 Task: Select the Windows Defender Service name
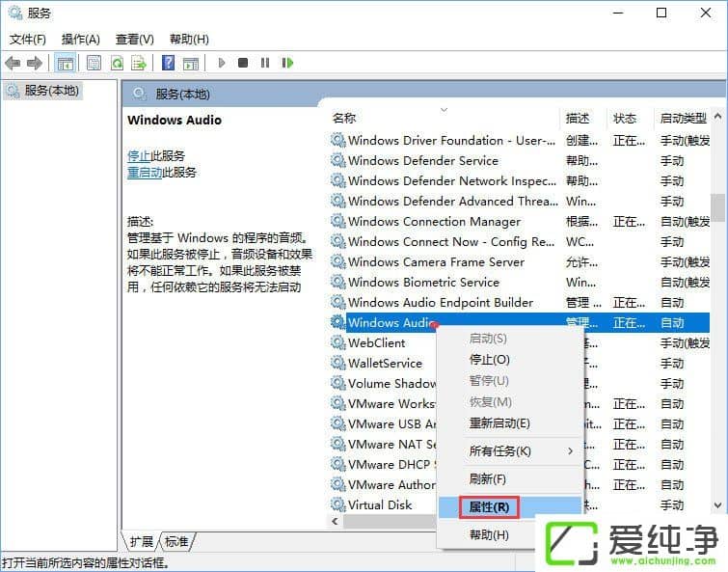tap(423, 161)
